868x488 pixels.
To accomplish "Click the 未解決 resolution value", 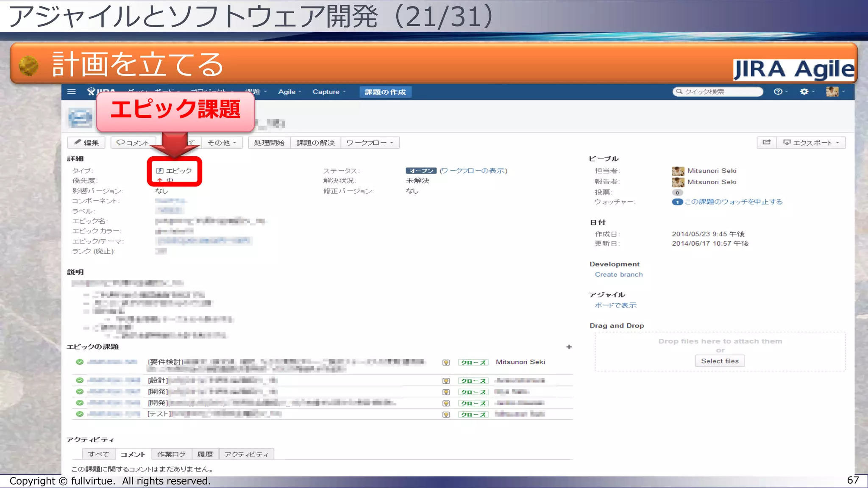I will click(x=417, y=181).
